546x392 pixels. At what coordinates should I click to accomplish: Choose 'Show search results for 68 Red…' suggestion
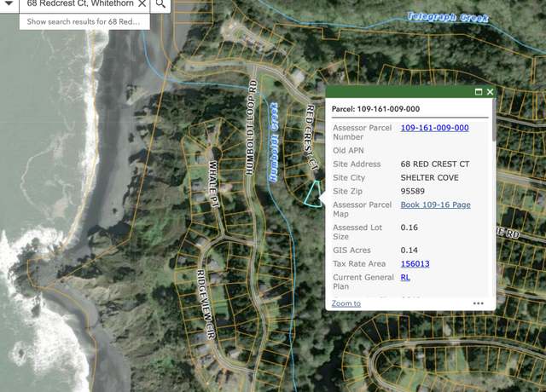click(x=84, y=21)
